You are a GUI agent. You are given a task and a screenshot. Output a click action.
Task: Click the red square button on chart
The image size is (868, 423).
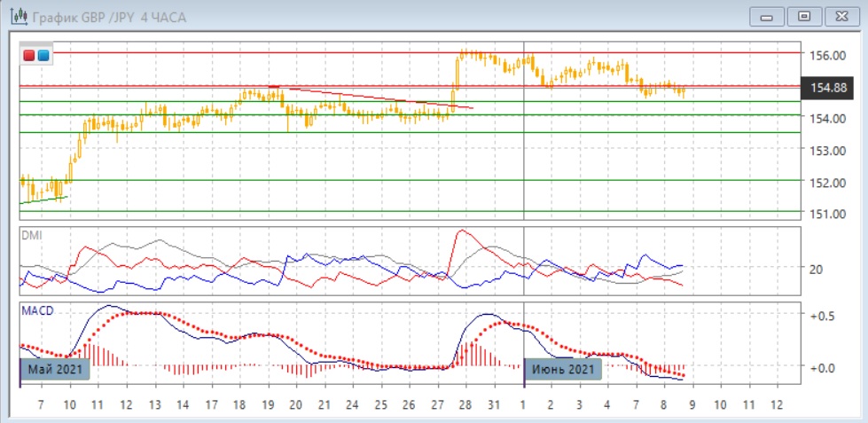[28, 56]
